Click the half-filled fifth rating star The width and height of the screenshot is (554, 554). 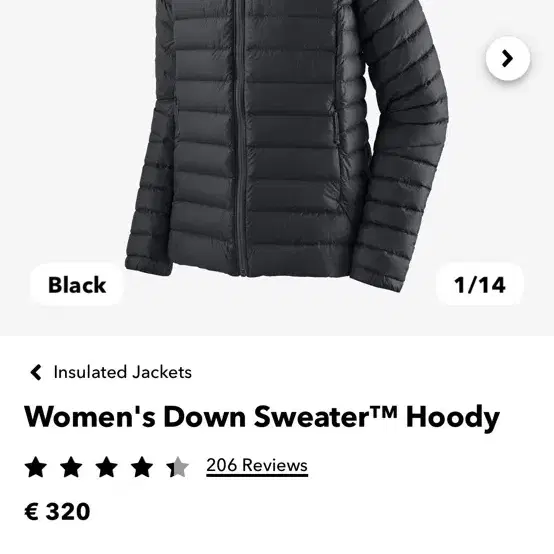[x=177, y=467]
